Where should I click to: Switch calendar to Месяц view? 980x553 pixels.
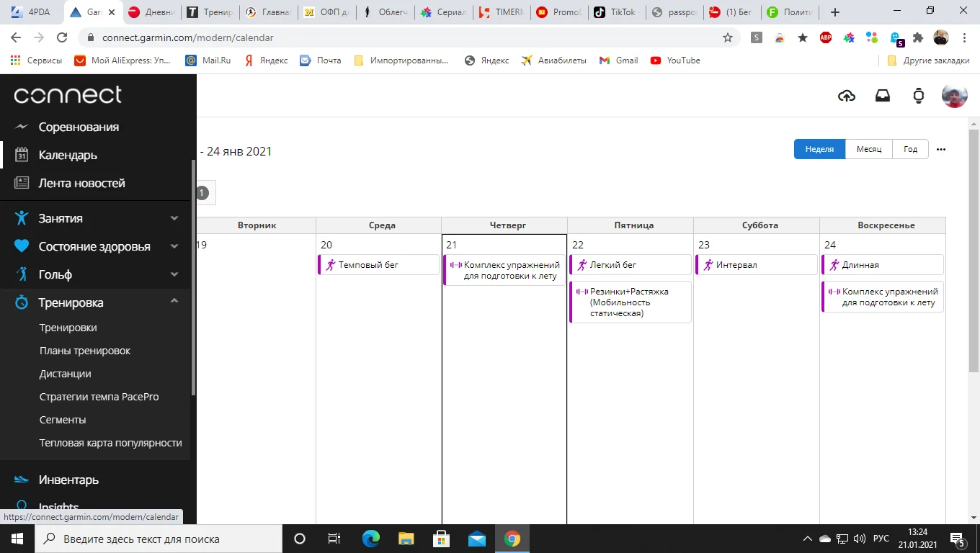(x=869, y=149)
